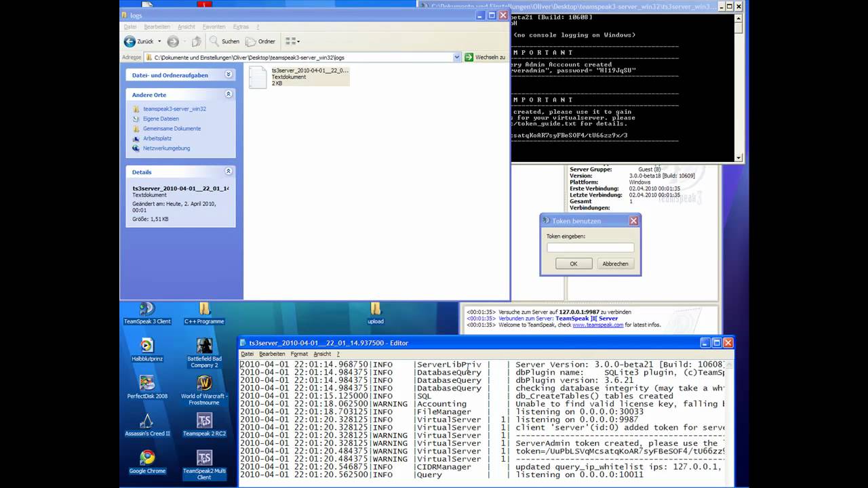Select C++ Programme desktop folder
This screenshot has width=868, height=488.
(x=204, y=312)
